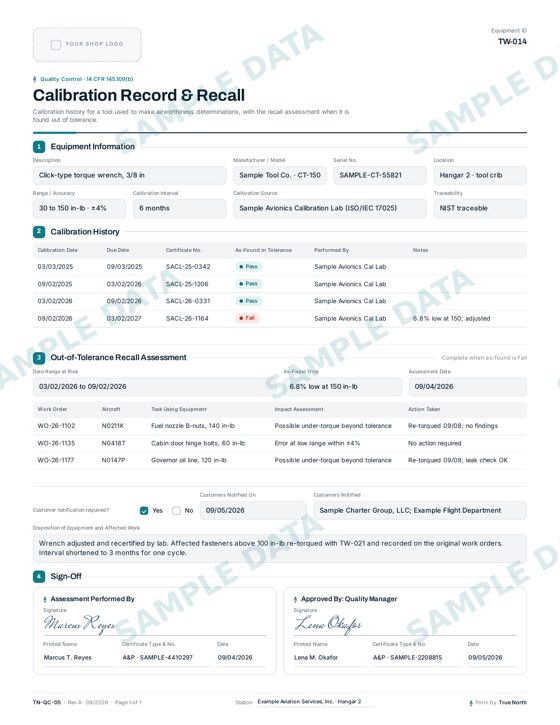Image resolution: width=560 pixels, height=725 pixels.
Task: Click the YOUR SHOP LOGO placeholder box
Action: coord(87,44)
